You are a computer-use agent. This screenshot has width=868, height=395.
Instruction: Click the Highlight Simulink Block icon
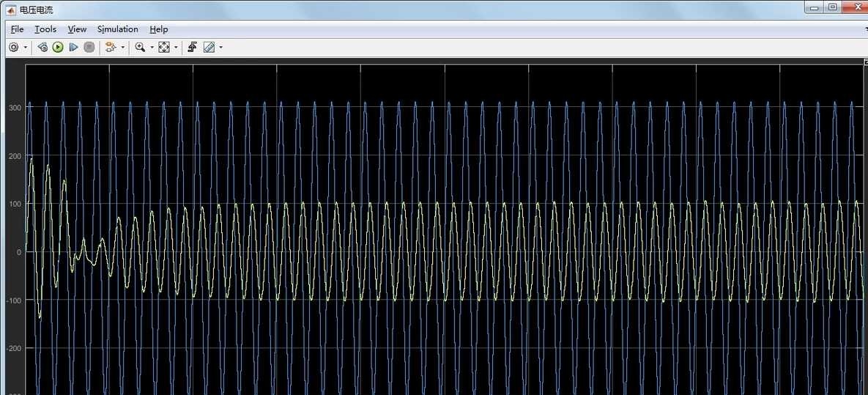(x=111, y=48)
